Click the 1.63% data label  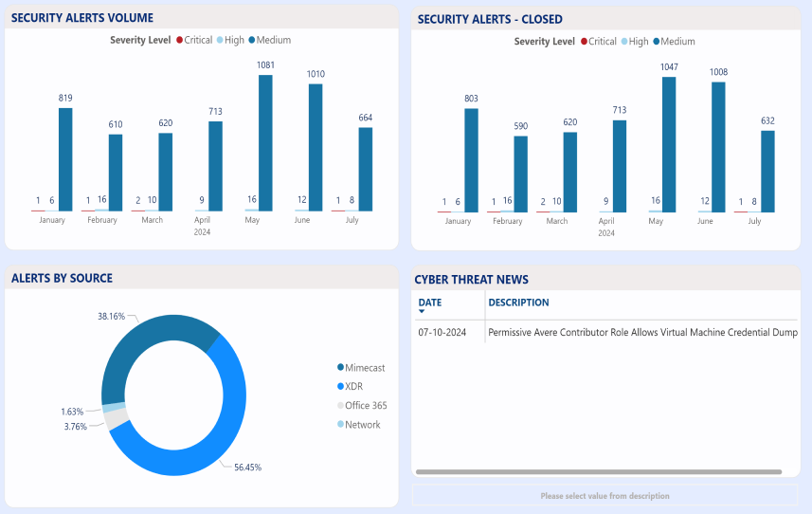pos(72,412)
